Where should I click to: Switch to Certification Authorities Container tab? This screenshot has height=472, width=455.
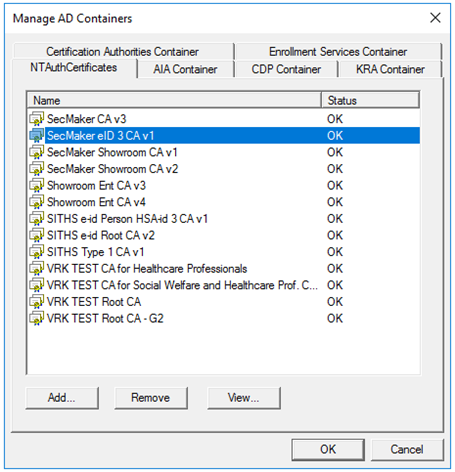[122, 52]
